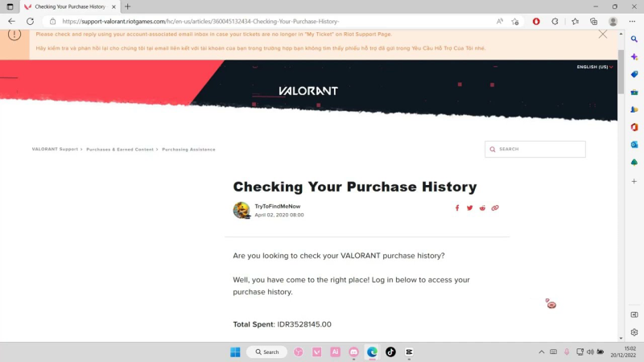Open the Microsoft Office icon in sidebar

tap(634, 127)
